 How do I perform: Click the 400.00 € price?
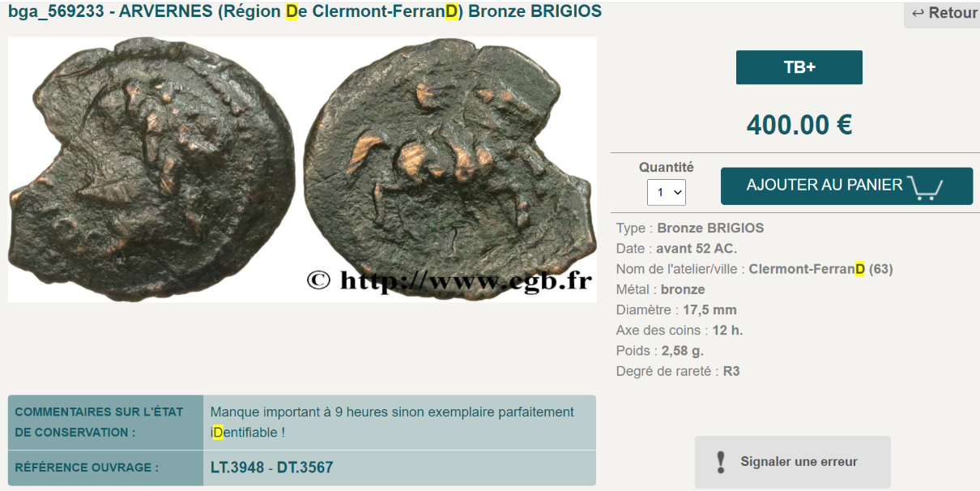(x=799, y=125)
